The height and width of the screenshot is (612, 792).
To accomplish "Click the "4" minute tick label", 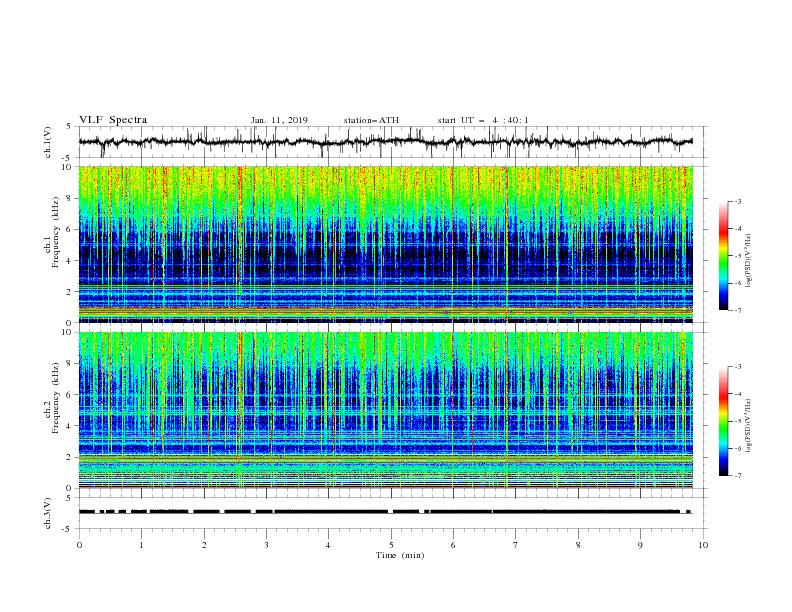I will pyautogui.click(x=328, y=545).
